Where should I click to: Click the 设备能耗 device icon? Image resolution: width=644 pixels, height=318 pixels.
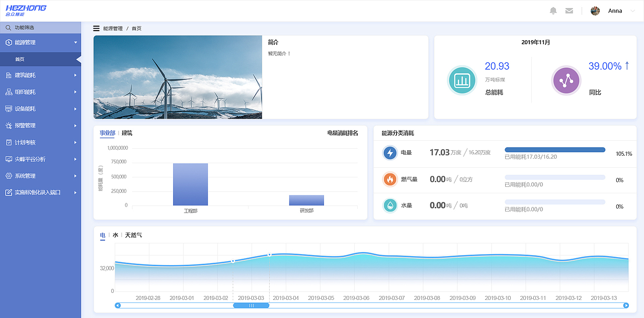tap(9, 109)
